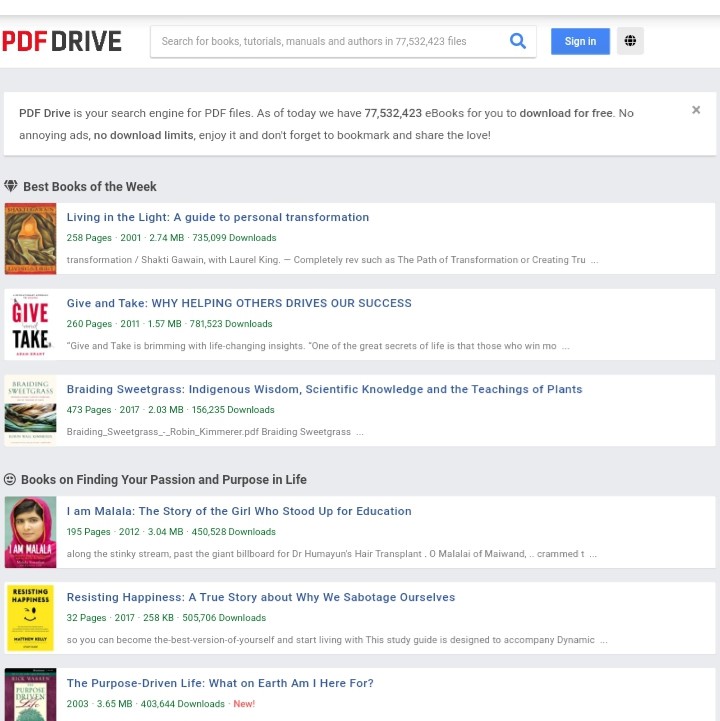This screenshot has width=720, height=721.
Task: Open The Purpose-Driven Life book link
Action: (x=220, y=683)
